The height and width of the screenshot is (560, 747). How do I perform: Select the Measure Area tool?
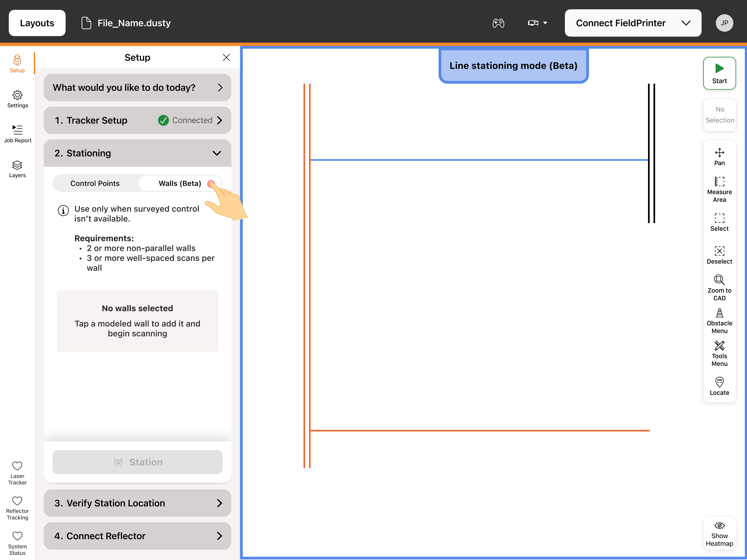(x=719, y=189)
